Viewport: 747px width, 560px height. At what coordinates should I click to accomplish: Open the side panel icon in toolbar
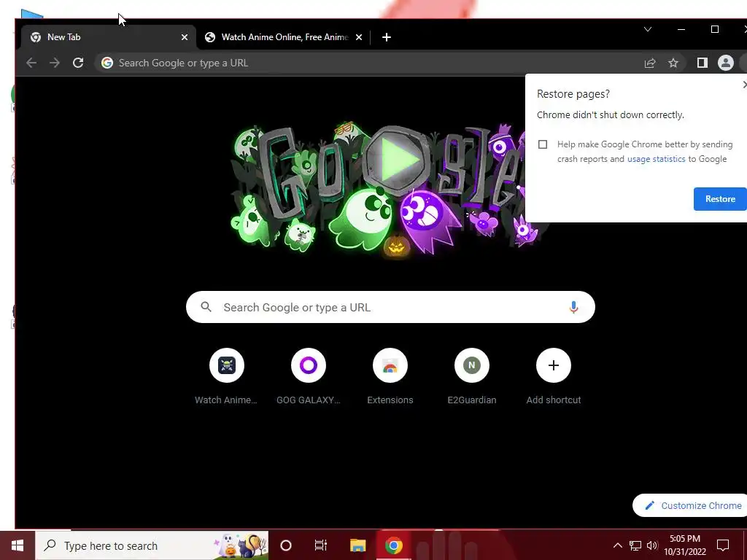coord(703,63)
